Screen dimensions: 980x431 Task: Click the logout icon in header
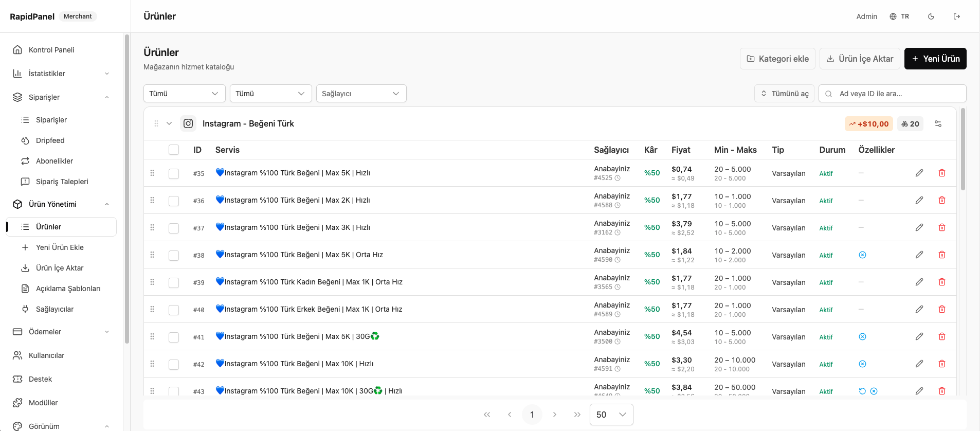957,16
